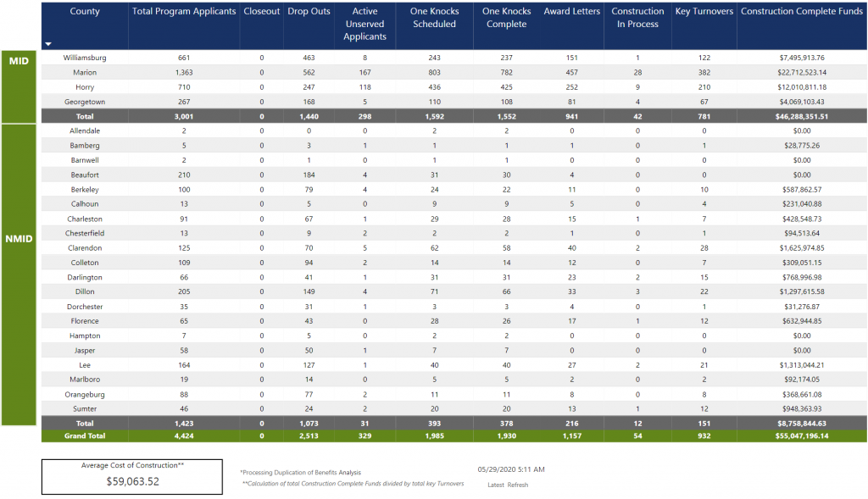Click the Construction Complete Funds calculation footnote

tap(353, 484)
